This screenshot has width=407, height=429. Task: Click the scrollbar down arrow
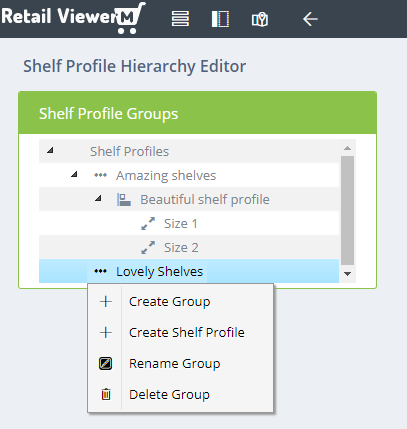[x=347, y=274]
